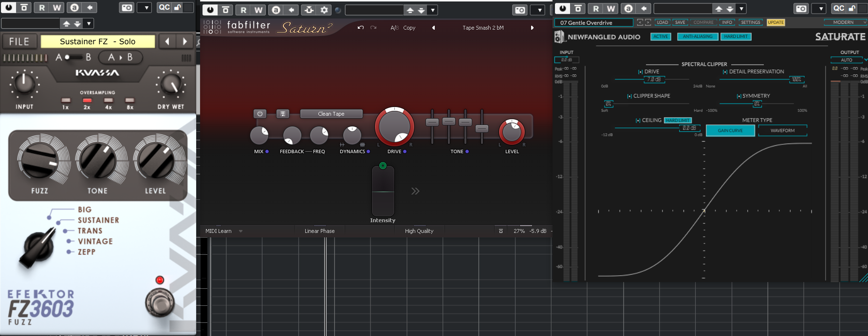Expand the AUTO output dropdown
Image resolution: width=868 pixels, height=336 pixels.
click(x=848, y=60)
